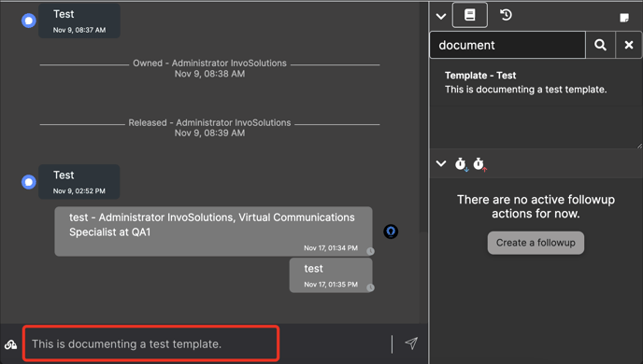Click the stopwatch icon with blue arrow
The image size is (643, 364).
462,164
